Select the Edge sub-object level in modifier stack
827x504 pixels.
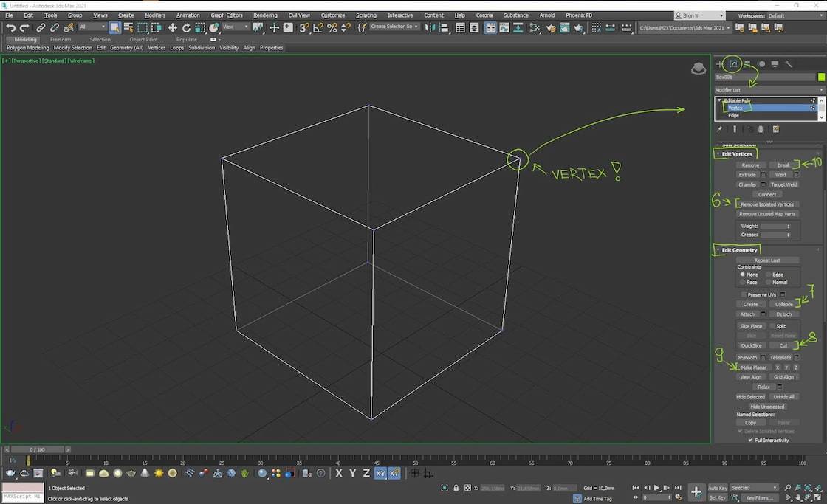[x=733, y=116]
